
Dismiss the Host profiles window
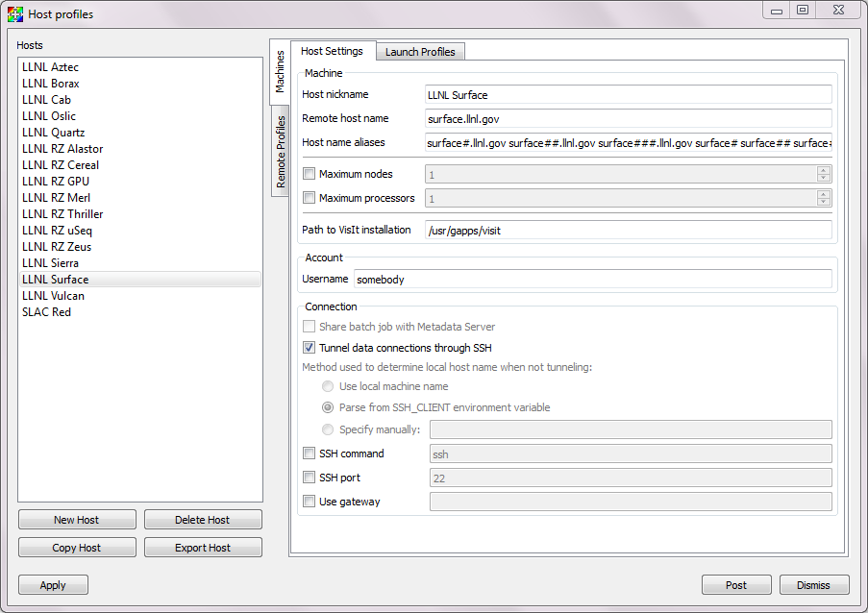coord(814,585)
